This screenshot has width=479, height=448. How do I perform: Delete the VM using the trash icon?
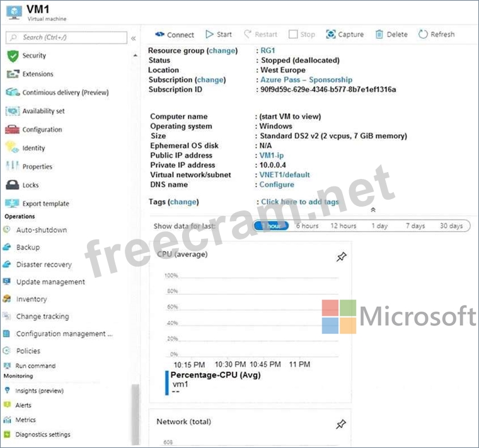(x=379, y=35)
